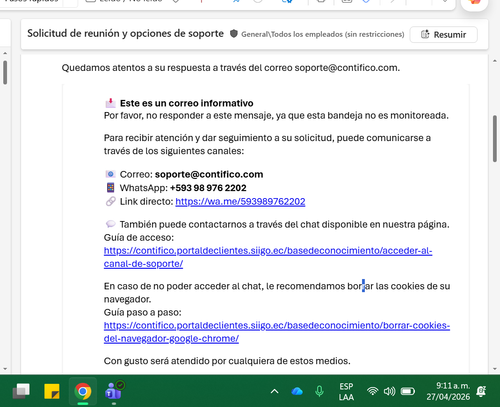The height and width of the screenshot is (407, 500).
Task: Click the Resumir button
Action: 443,34
